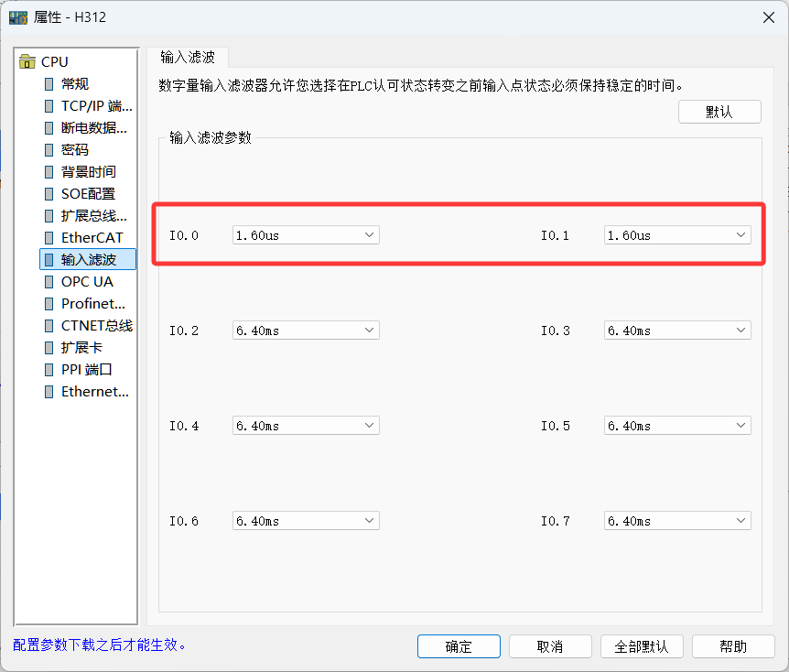Open the I0.0 filter time dropdown

pyautogui.click(x=306, y=235)
